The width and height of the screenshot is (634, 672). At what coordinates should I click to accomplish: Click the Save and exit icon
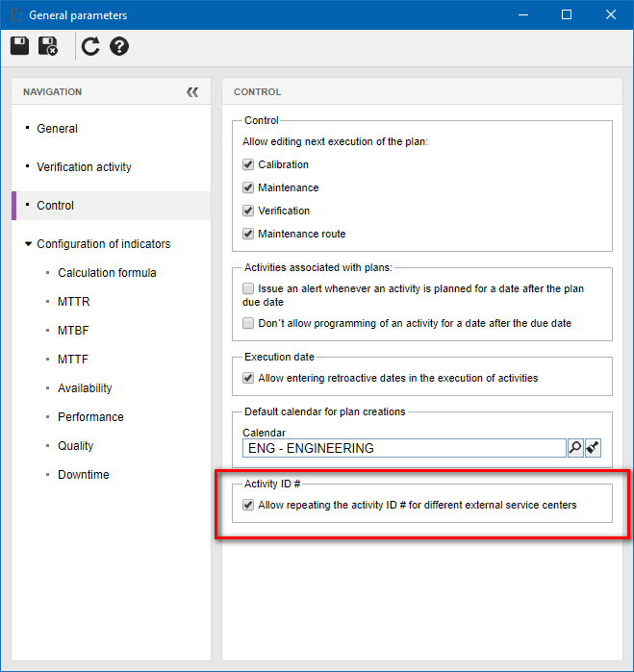48,46
